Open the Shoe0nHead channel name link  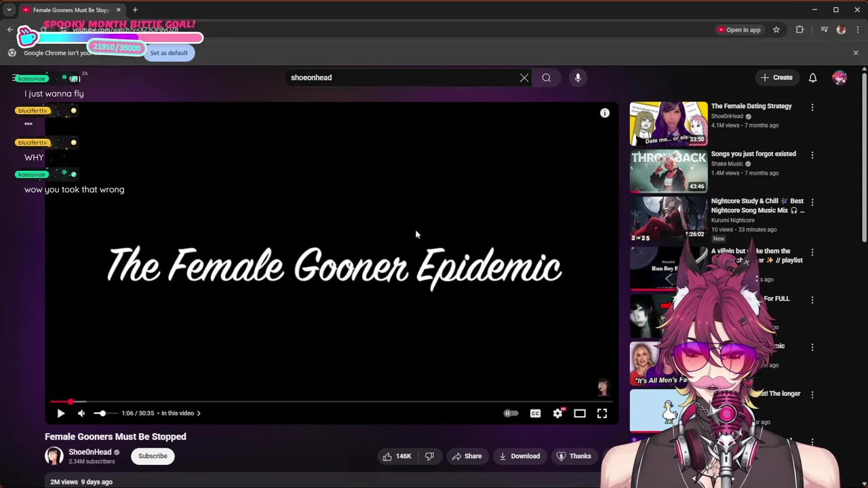click(x=90, y=452)
